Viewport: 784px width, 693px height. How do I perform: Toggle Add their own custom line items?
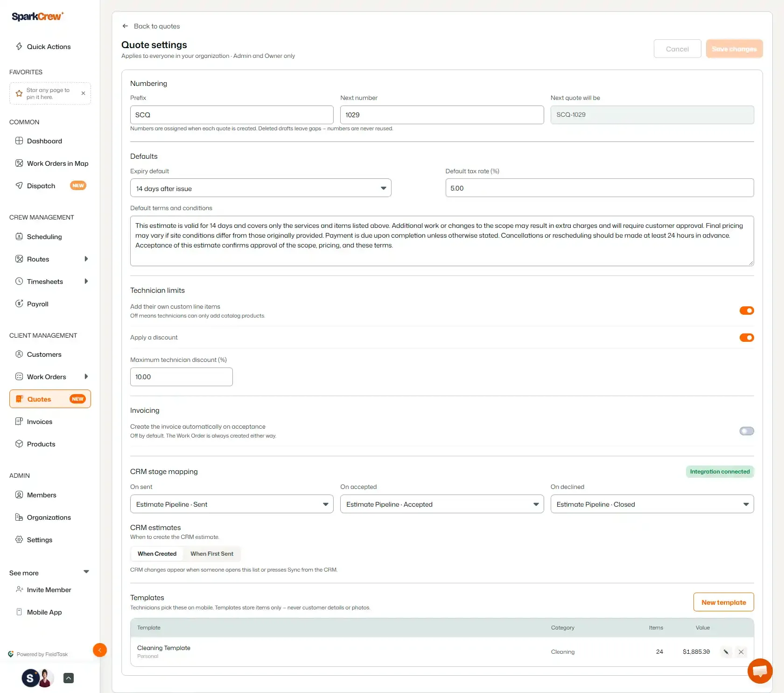(747, 311)
